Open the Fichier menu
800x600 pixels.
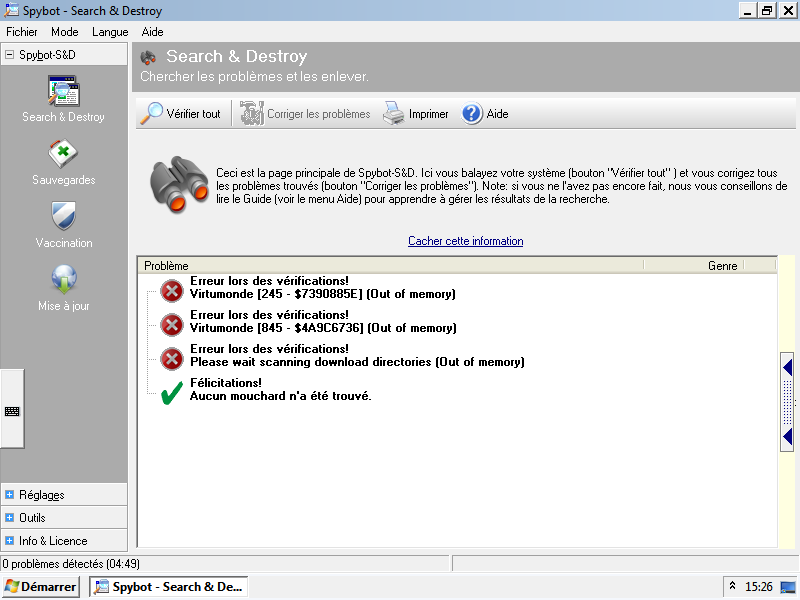21,32
